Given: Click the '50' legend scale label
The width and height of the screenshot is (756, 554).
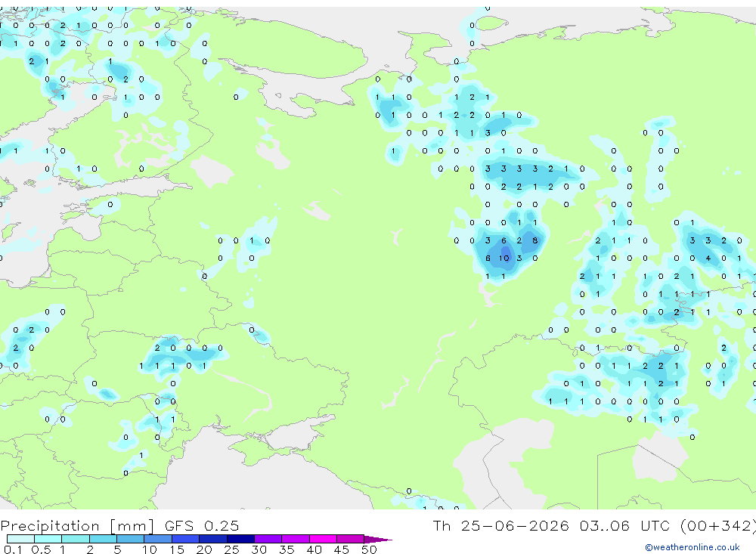Looking at the screenshot, I should (x=369, y=549).
